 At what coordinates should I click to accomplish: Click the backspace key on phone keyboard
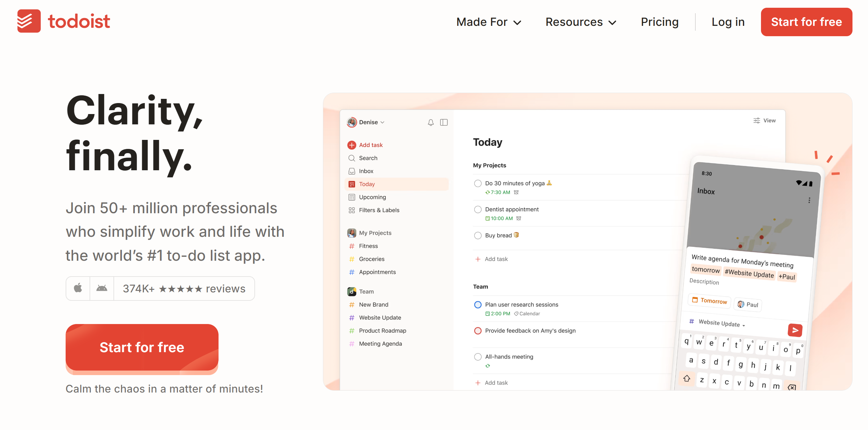click(x=792, y=387)
